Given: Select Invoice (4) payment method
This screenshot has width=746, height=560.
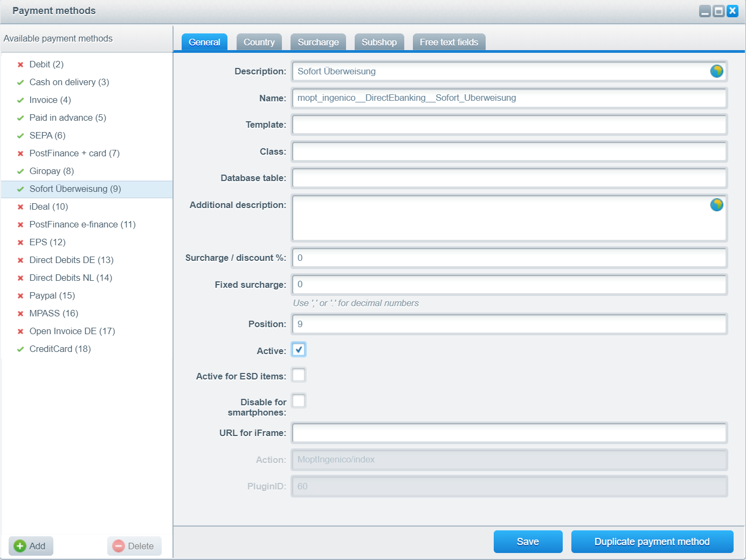Looking at the screenshot, I should pyautogui.click(x=86, y=100).
